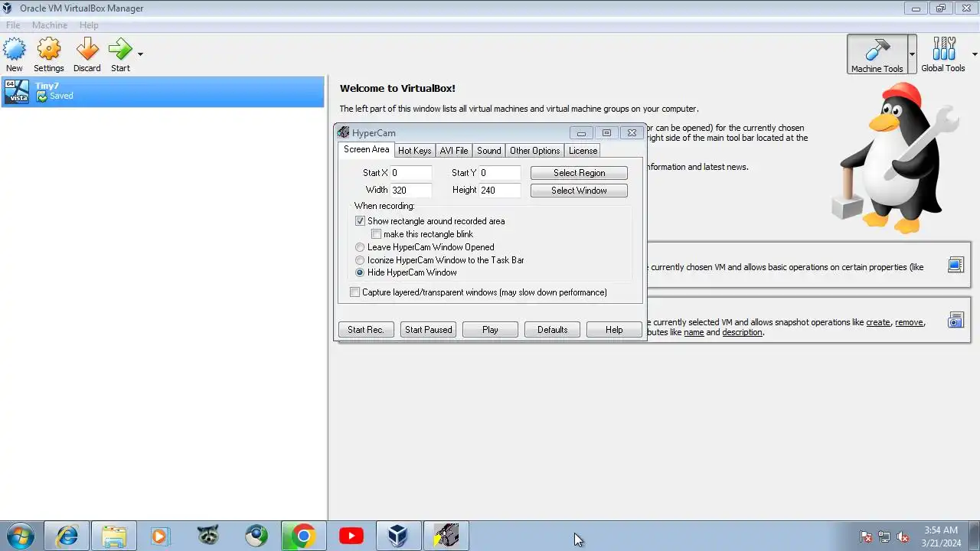Switch to HyperCam taskbar icon

pos(446,536)
